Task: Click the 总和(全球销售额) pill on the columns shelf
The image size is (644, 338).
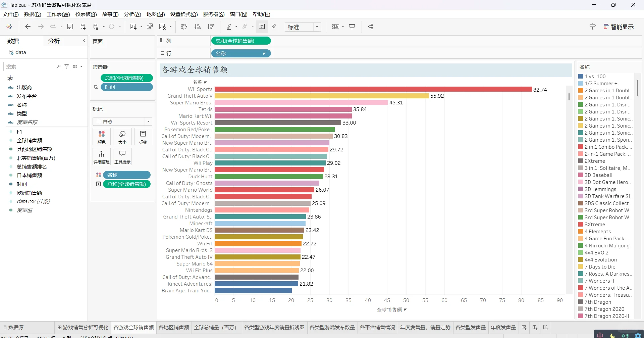Action: (241, 41)
